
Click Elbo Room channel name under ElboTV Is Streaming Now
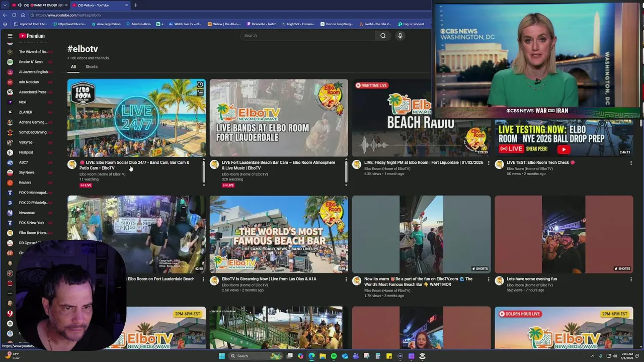tap(245, 285)
